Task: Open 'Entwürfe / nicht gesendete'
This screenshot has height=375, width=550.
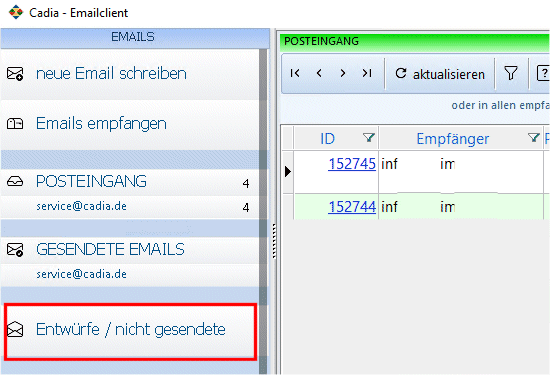Action: (x=130, y=329)
